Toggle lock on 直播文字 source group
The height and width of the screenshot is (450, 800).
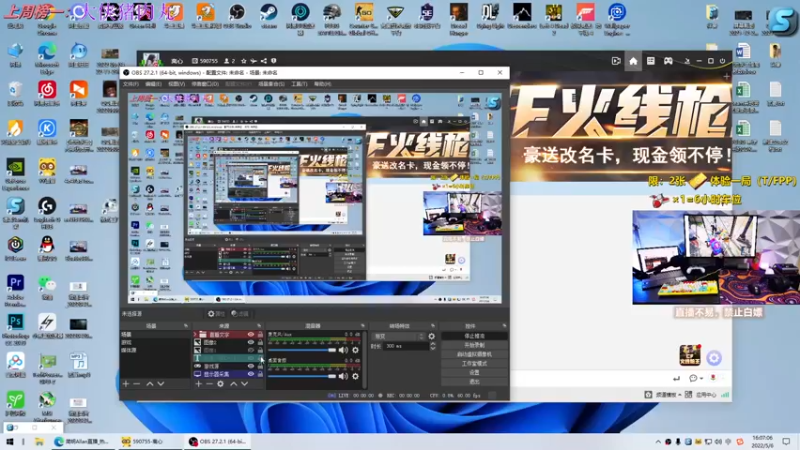[260, 335]
